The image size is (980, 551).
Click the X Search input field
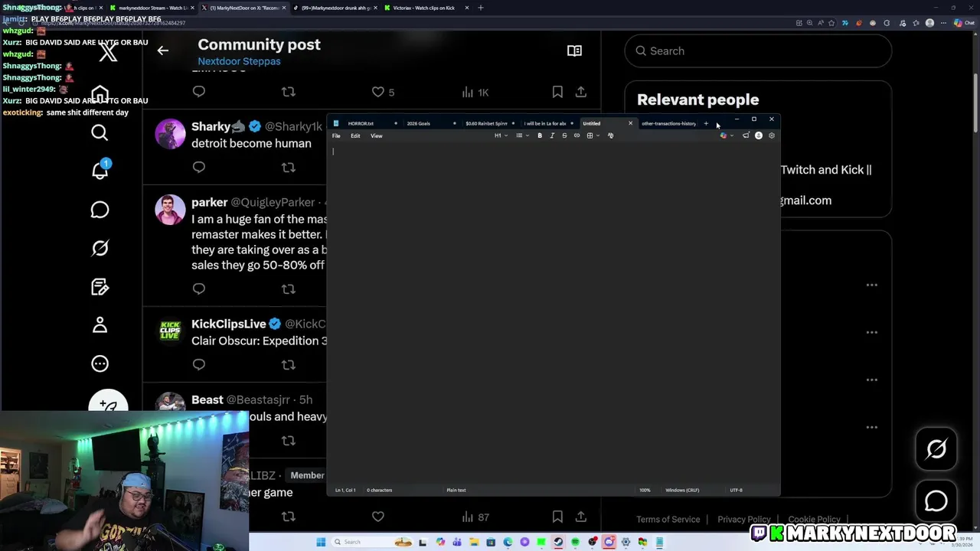[x=758, y=51]
